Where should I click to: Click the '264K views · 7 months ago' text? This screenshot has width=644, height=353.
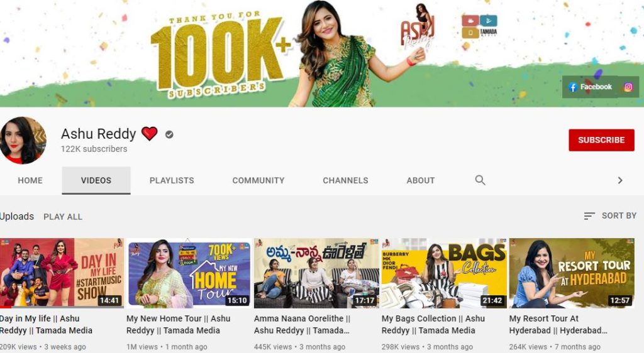[x=555, y=347]
